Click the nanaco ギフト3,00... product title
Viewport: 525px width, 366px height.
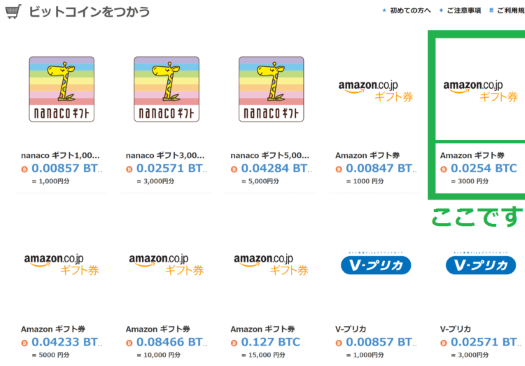click(165, 155)
